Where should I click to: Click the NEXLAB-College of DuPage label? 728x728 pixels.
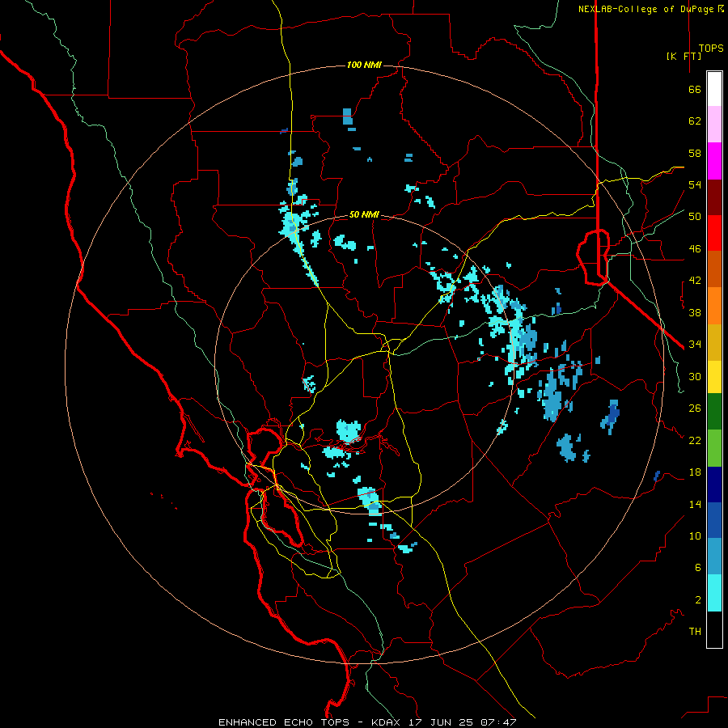[x=645, y=9]
